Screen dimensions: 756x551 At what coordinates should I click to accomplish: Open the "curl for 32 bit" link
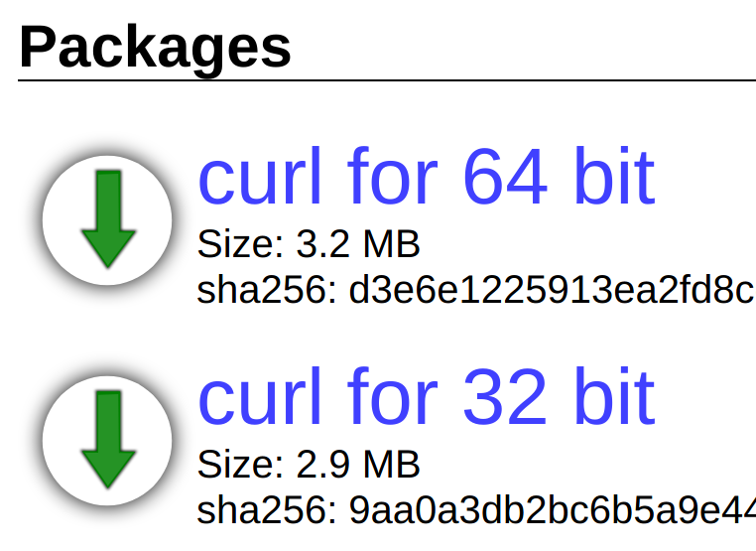click(427, 398)
